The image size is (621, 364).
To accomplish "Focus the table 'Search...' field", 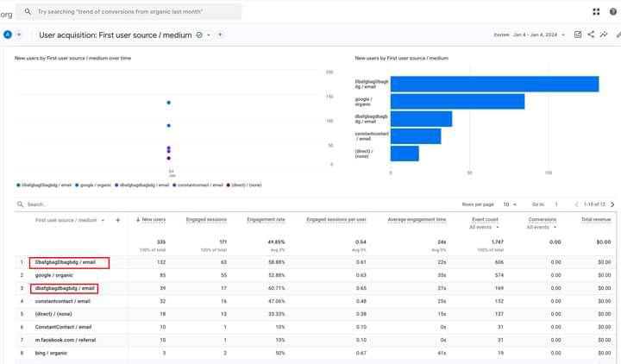I will [37, 204].
